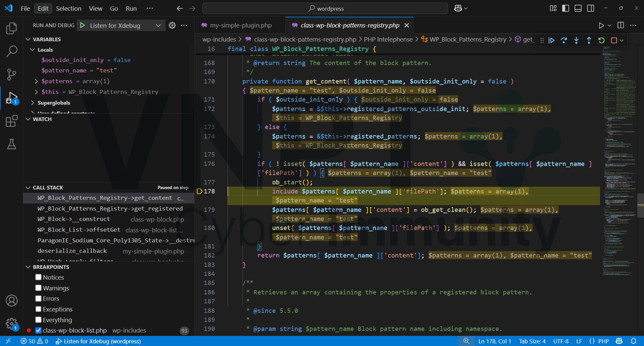644x346 pixels.
Task: Click Step Out in debug toolbar
Action: 589,40
